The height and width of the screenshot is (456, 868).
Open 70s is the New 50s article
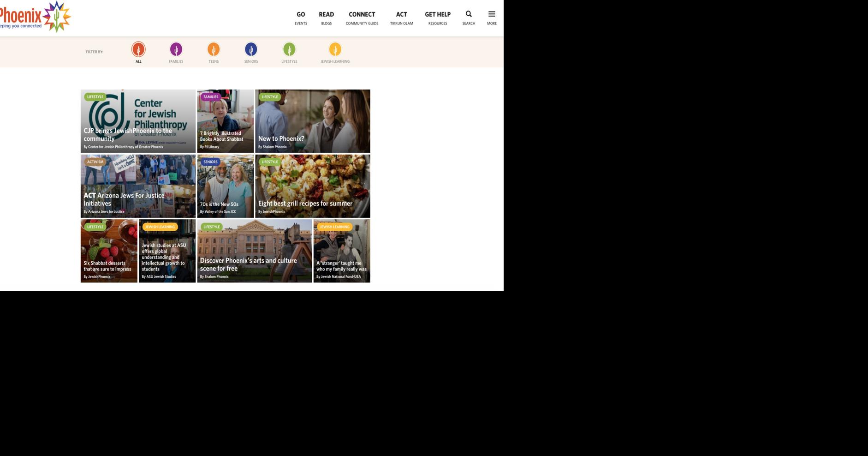(x=226, y=186)
